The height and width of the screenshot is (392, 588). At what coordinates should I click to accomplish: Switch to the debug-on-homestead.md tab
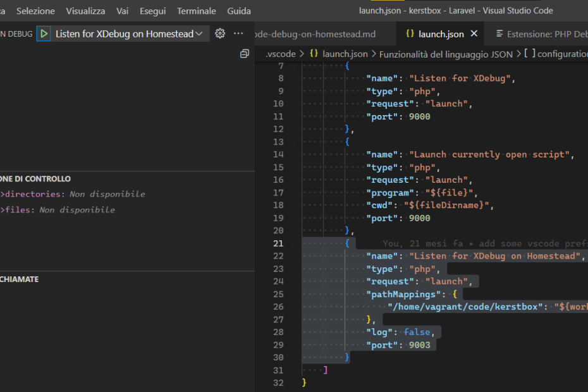point(325,34)
